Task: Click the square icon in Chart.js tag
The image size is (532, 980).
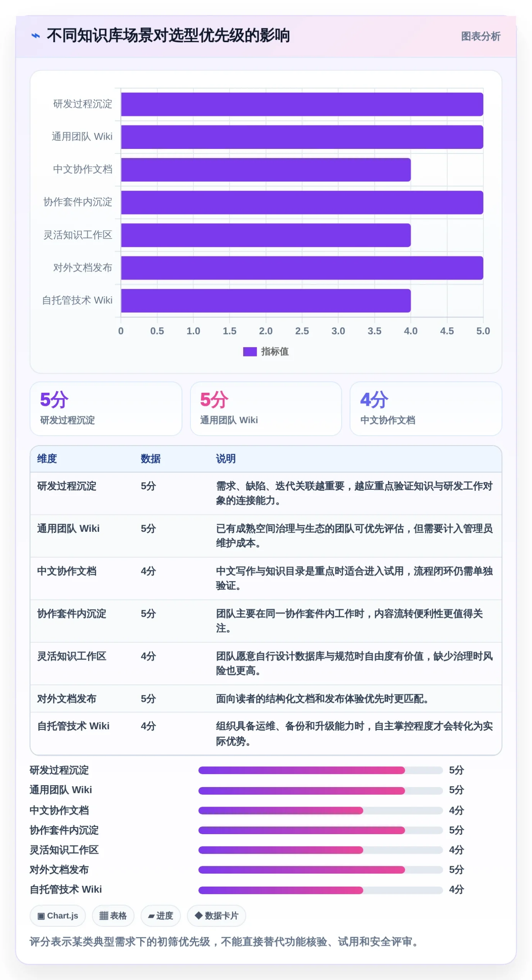Action: click(41, 916)
